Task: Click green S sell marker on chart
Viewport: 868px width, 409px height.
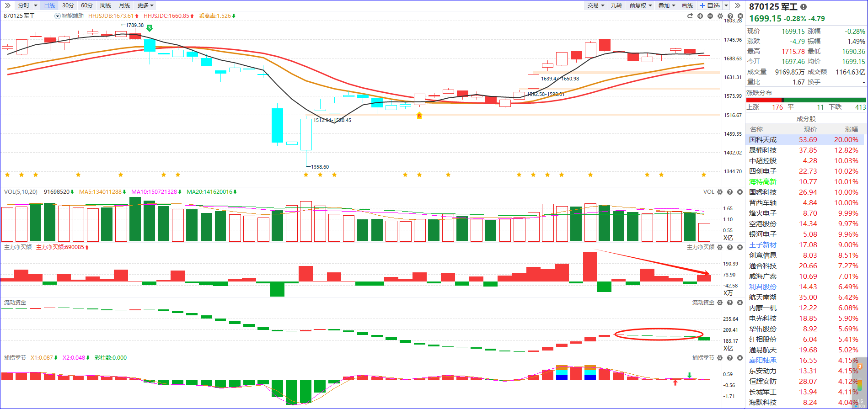Action: click(149, 28)
